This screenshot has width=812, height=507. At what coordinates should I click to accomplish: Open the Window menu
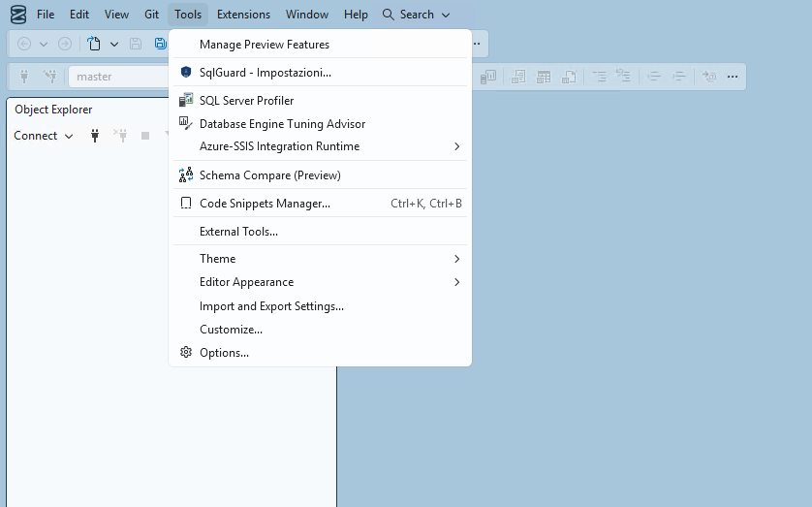click(307, 15)
